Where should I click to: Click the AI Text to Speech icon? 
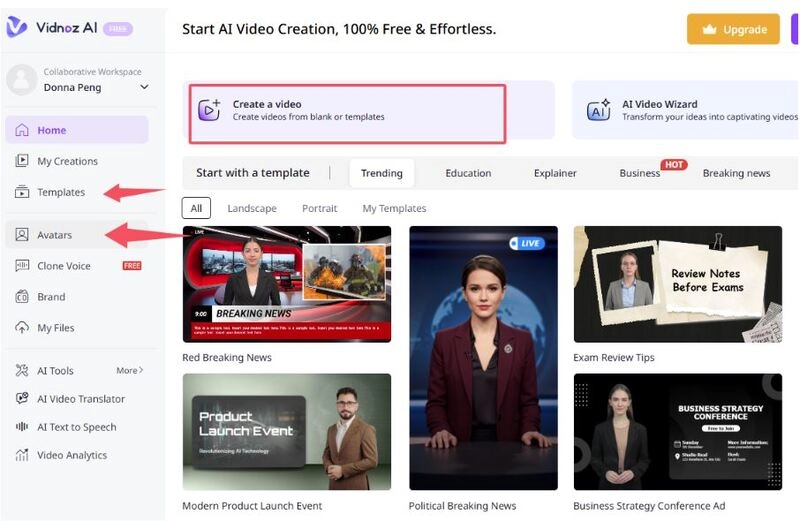coord(22,427)
